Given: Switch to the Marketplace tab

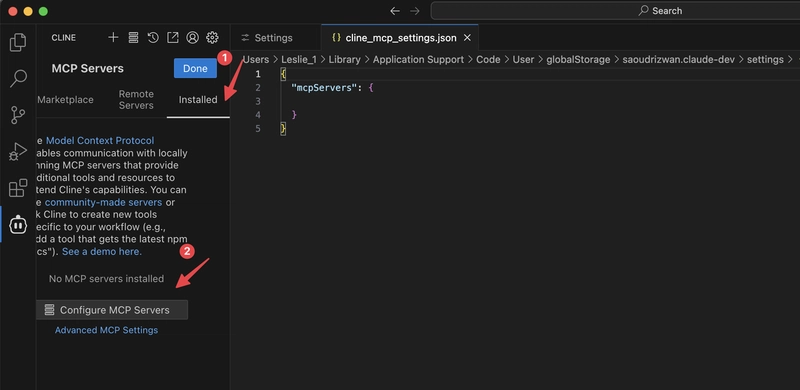Looking at the screenshot, I should tap(65, 100).
